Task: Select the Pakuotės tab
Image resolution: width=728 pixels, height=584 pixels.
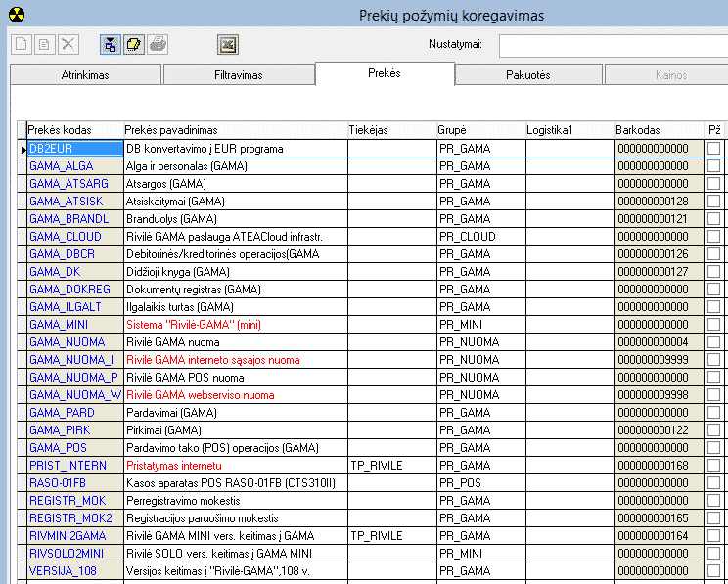Action: click(x=527, y=75)
